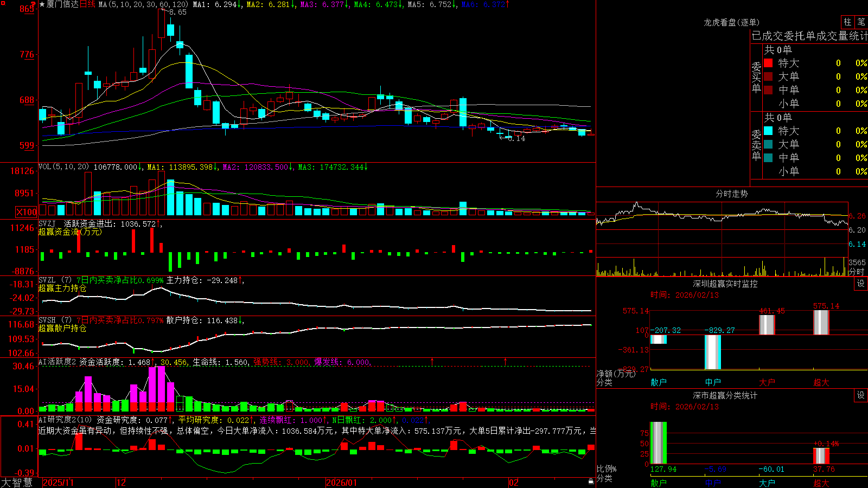
Task: Select the AI研究度2(10) indicator label
Action: [x=65, y=420]
